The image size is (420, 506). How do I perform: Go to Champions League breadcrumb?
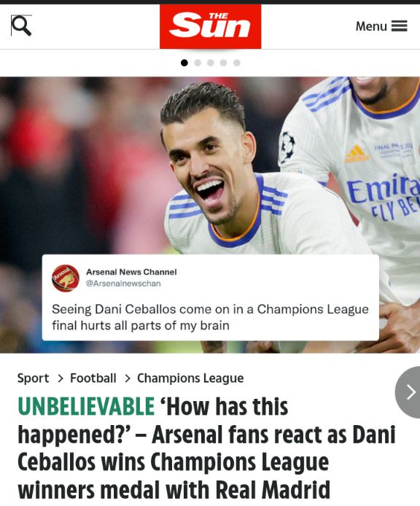point(190,378)
